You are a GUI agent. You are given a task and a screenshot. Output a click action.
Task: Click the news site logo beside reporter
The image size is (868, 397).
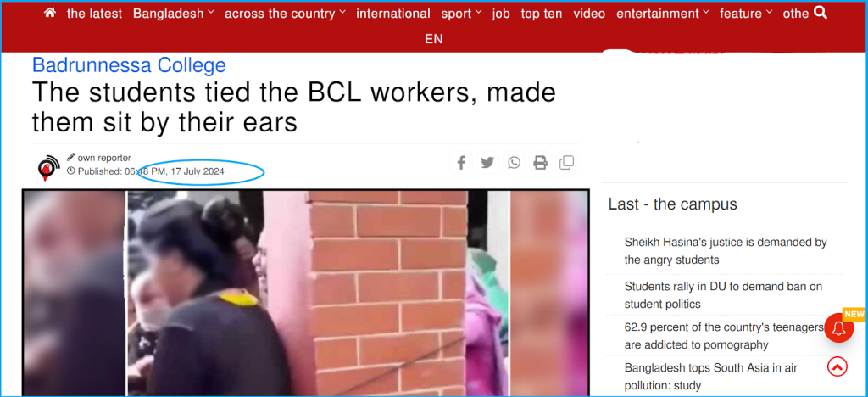(x=49, y=167)
